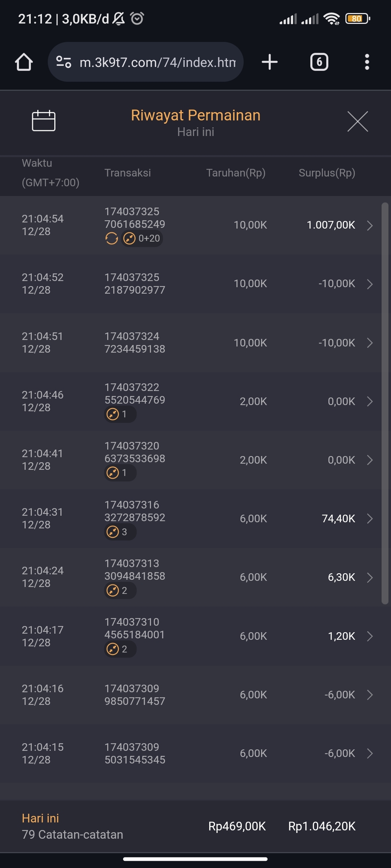Open a new browser tab with plus
391x868 pixels.
click(x=270, y=62)
